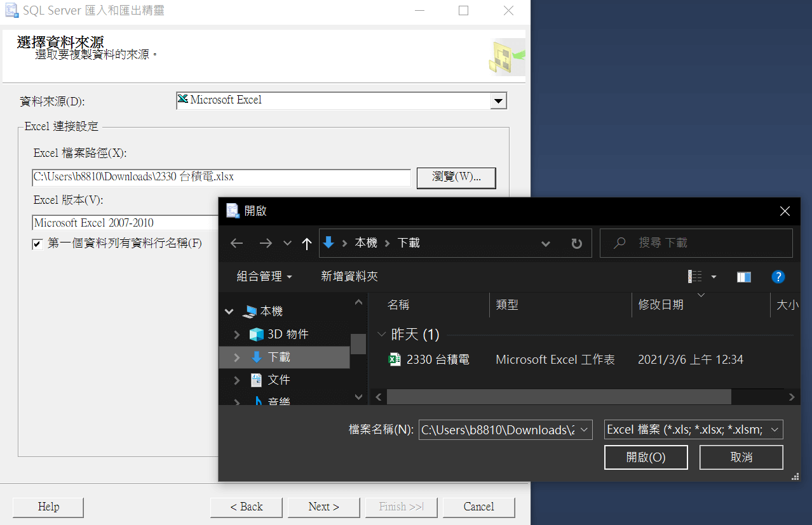Go back in Open dialog navigation
This screenshot has width=812, height=525.
point(236,243)
